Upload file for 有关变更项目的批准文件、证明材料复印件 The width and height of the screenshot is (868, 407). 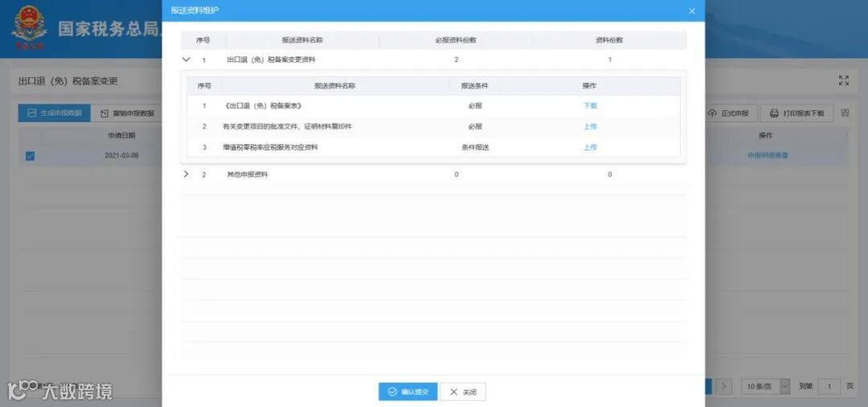pos(590,126)
